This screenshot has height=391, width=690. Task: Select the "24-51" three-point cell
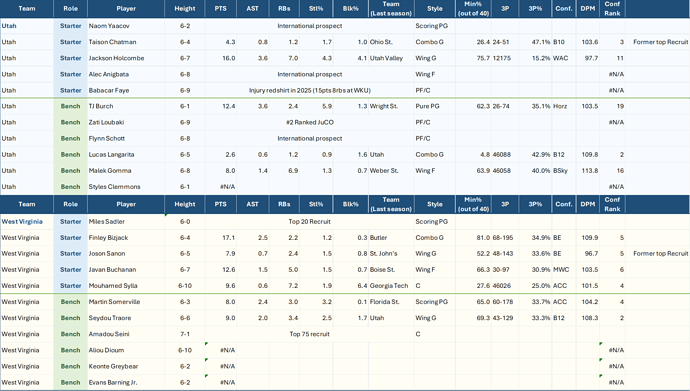tap(505, 42)
